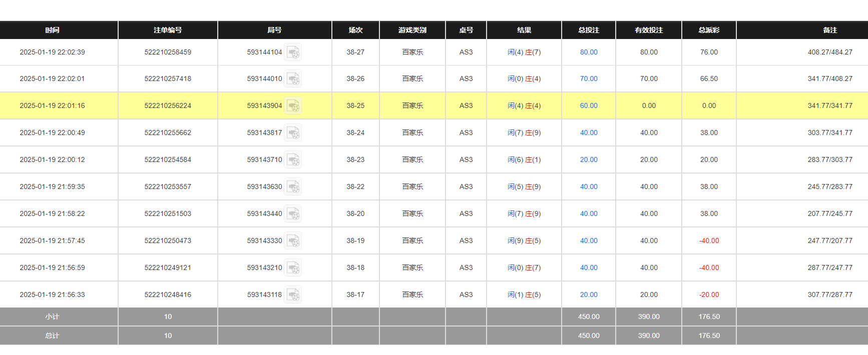Click result 闲(4) 庄(7) in first row
This screenshot has height=355, width=868.
pyautogui.click(x=524, y=52)
